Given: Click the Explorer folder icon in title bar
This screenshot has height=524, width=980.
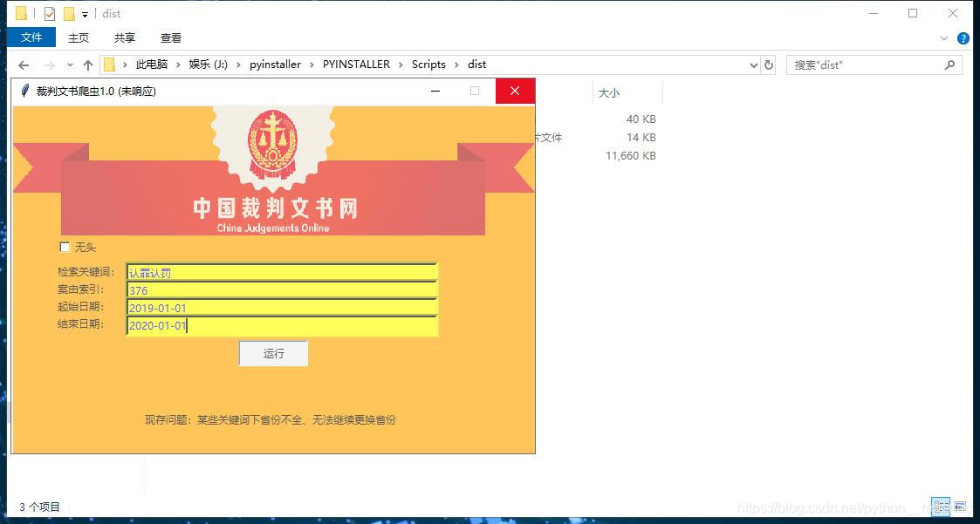Looking at the screenshot, I should [x=21, y=13].
